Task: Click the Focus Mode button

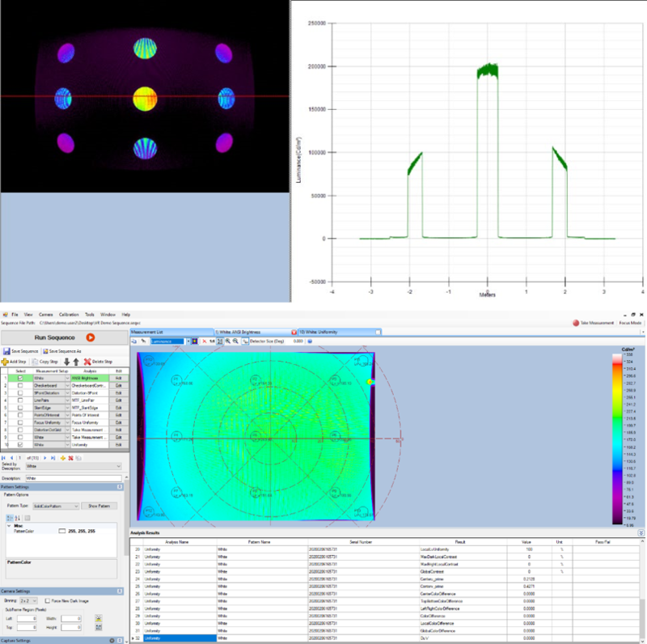Action: pyautogui.click(x=630, y=323)
